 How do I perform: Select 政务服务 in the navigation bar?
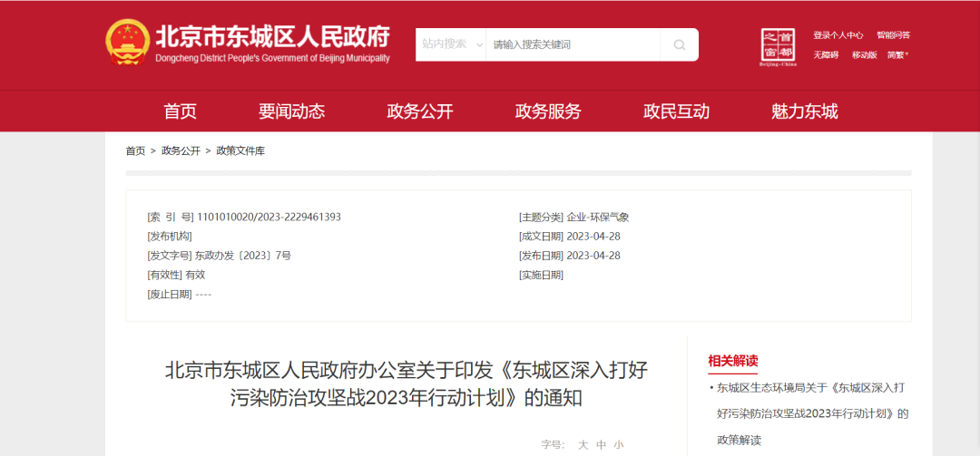pyautogui.click(x=548, y=112)
